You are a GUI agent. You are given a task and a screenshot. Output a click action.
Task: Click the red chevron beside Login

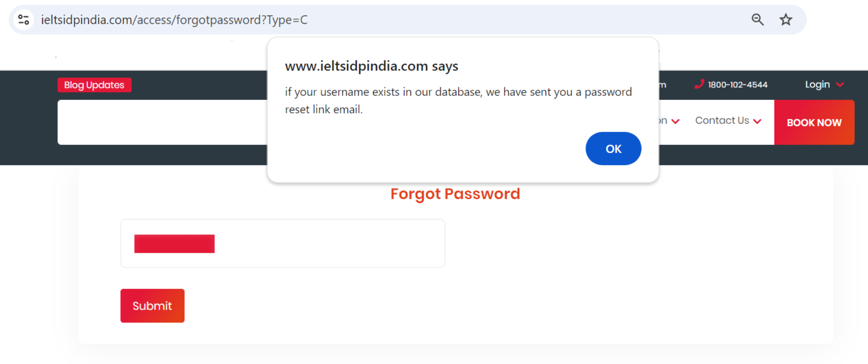tap(840, 85)
